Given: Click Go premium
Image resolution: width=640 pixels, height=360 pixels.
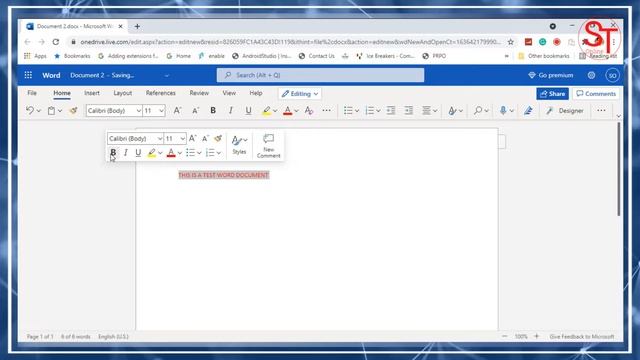Looking at the screenshot, I should tap(551, 75).
